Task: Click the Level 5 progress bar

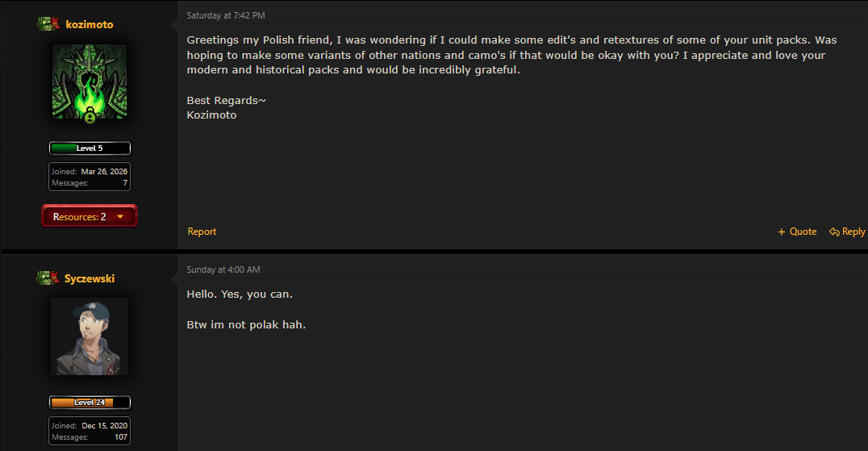Action: pyautogui.click(x=89, y=148)
